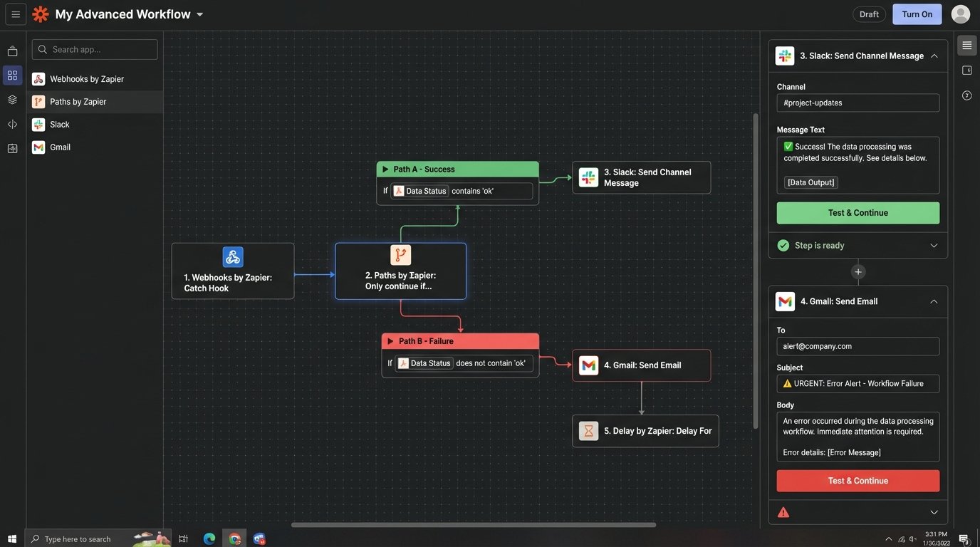Click the code brackets sidebar icon
The width and height of the screenshot is (980, 547).
(12, 124)
